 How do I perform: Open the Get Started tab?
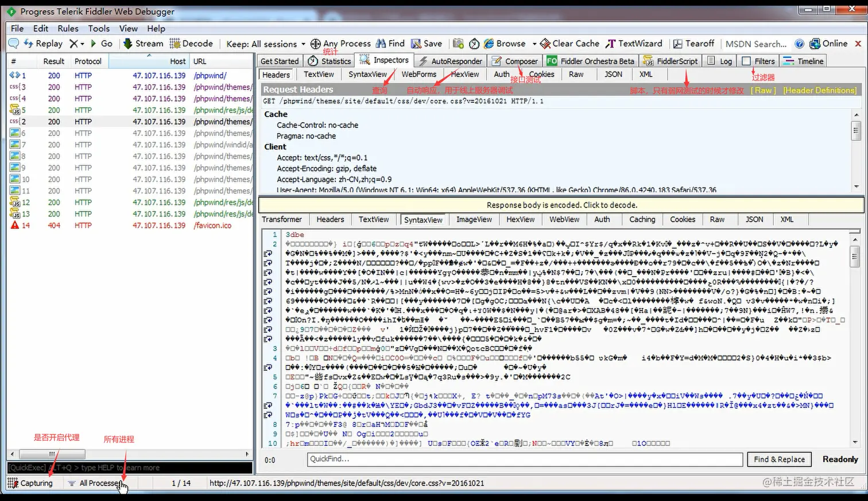[x=280, y=61]
